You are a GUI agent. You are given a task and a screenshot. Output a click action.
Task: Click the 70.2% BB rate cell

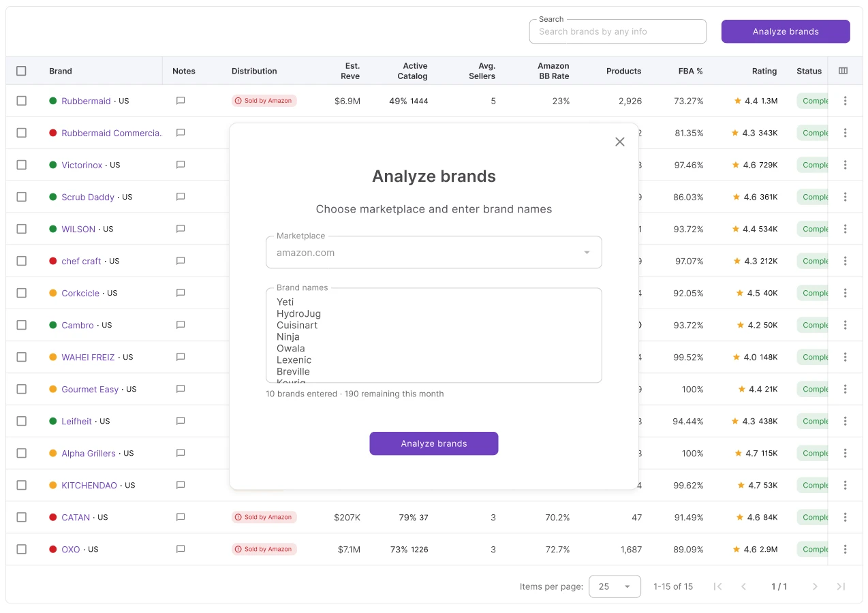(x=557, y=517)
